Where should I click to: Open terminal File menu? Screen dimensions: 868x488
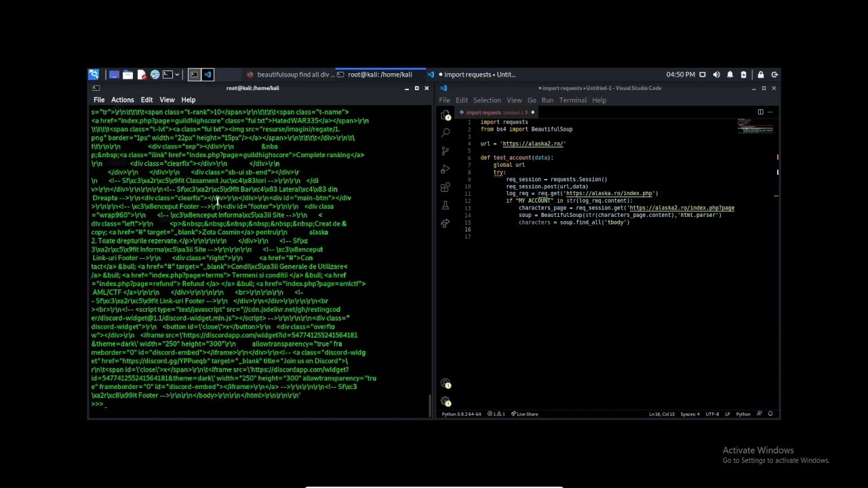click(99, 100)
